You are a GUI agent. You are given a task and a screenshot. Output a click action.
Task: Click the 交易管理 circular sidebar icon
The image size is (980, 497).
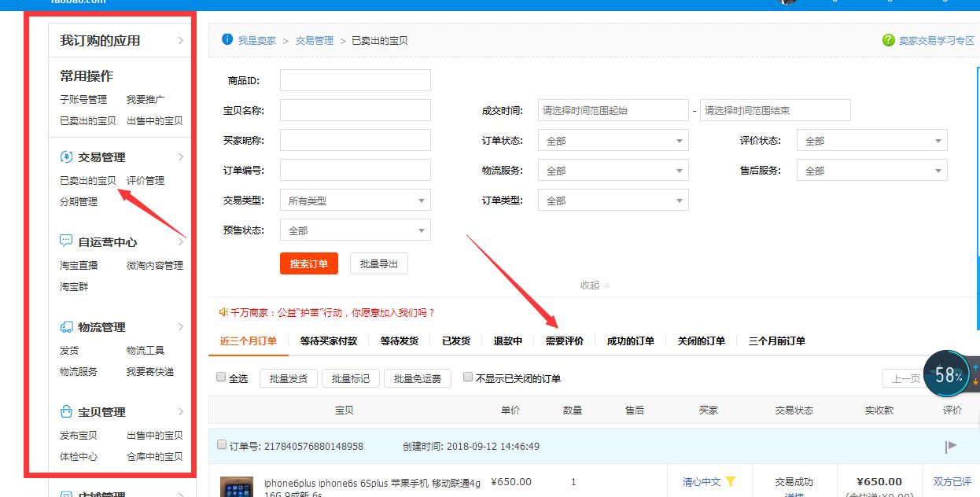65,156
